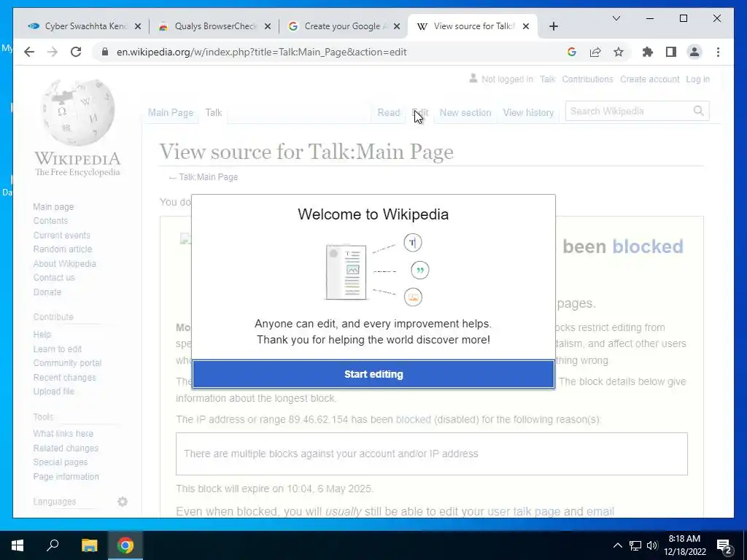
Task: Open Current events in sidebar
Action: coord(61,236)
